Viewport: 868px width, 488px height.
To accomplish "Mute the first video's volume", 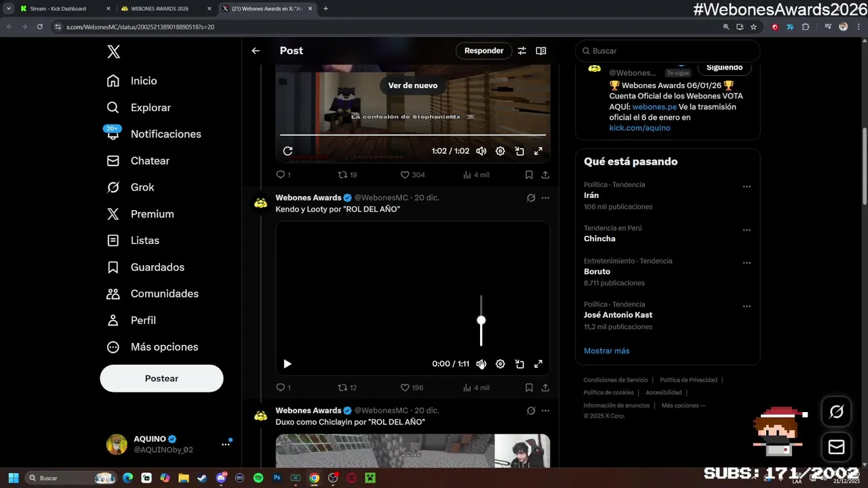I will (481, 151).
